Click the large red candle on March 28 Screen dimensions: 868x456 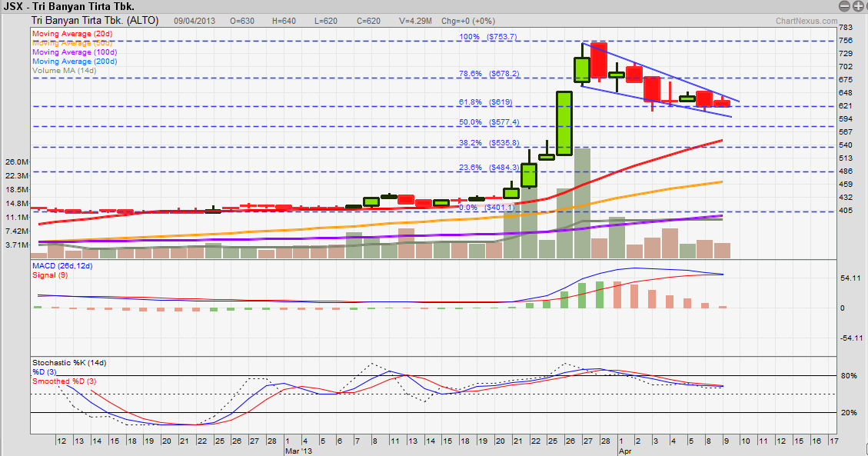[x=600, y=60]
